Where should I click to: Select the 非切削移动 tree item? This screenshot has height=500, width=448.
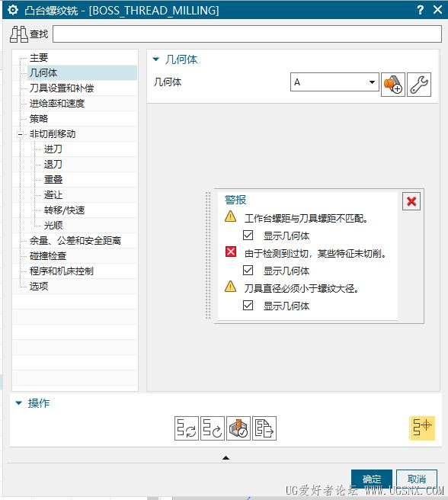click(x=53, y=134)
